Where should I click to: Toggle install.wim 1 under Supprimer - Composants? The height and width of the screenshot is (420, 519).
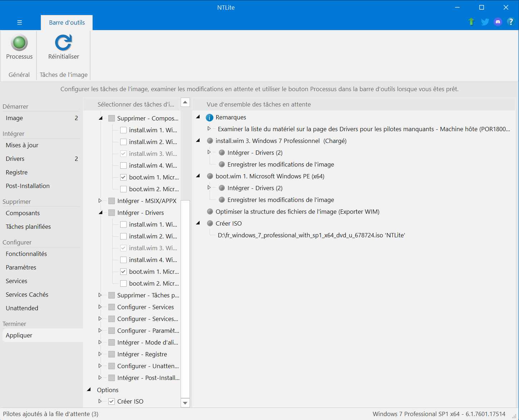pos(123,130)
